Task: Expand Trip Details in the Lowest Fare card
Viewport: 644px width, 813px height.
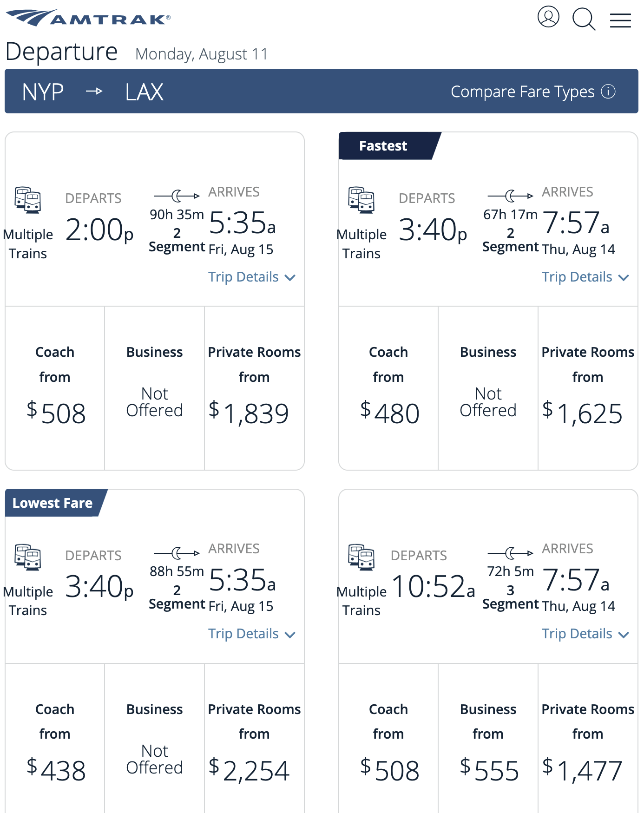Action: (252, 634)
